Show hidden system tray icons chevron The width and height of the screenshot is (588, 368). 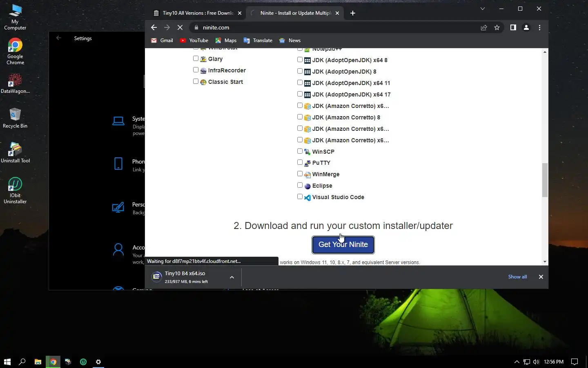[517, 361]
